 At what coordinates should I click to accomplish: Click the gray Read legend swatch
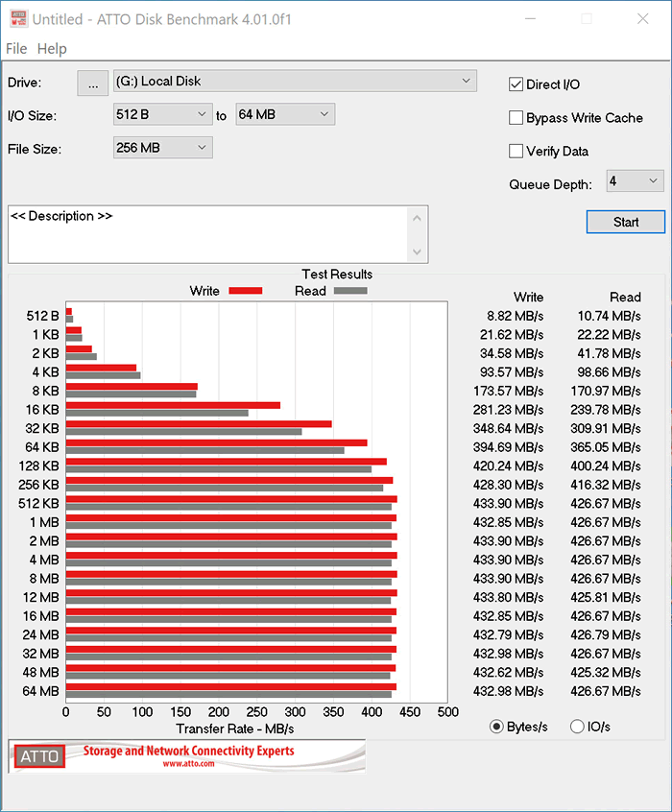[349, 291]
